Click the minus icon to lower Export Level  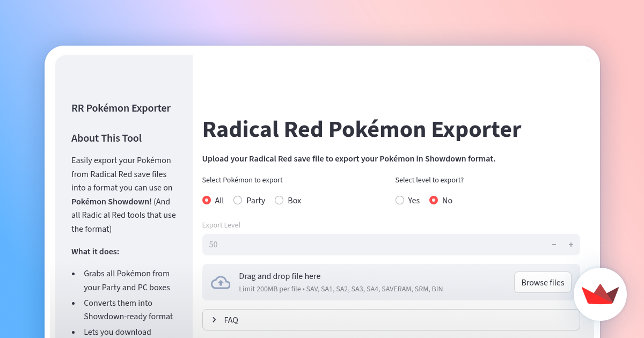553,245
